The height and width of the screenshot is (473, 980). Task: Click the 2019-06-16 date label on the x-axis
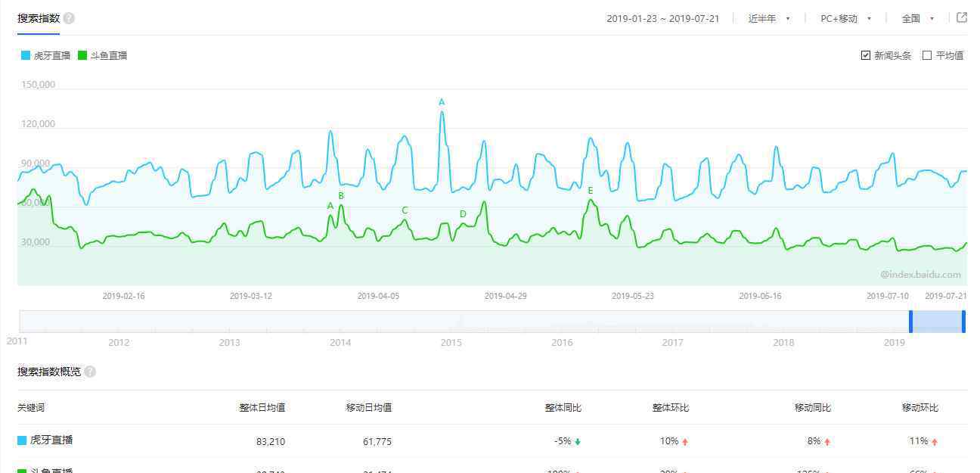point(760,296)
